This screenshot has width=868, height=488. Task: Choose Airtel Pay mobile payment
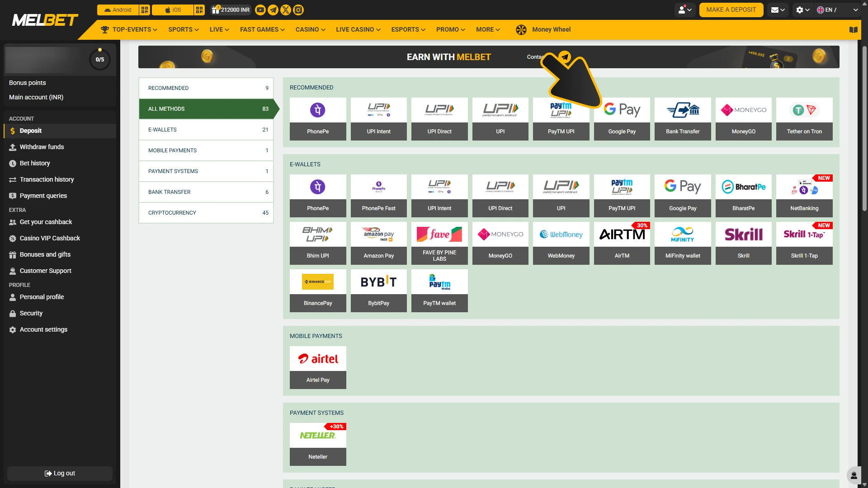[318, 368]
